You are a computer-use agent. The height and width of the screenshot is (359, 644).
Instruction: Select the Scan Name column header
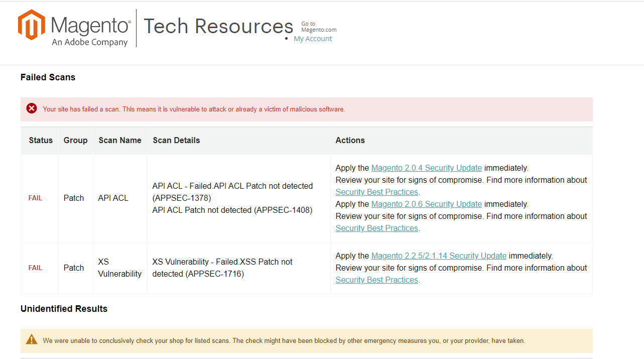pos(119,140)
